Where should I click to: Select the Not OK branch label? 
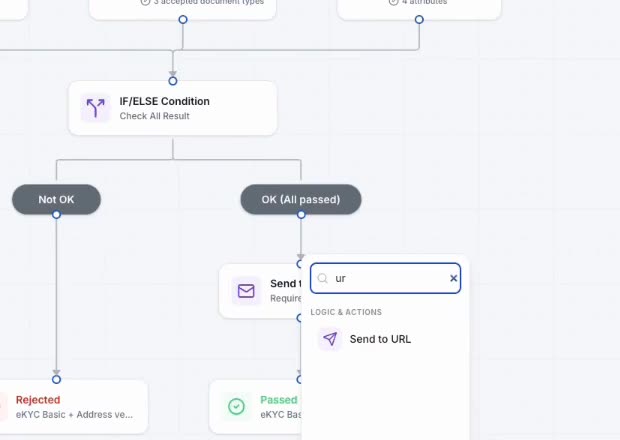coord(57,199)
